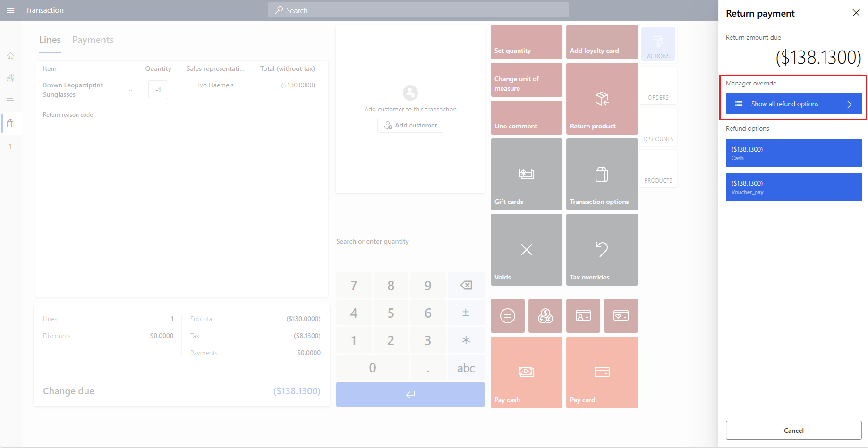
Task: Click the Gift cards tile
Action: [526, 174]
